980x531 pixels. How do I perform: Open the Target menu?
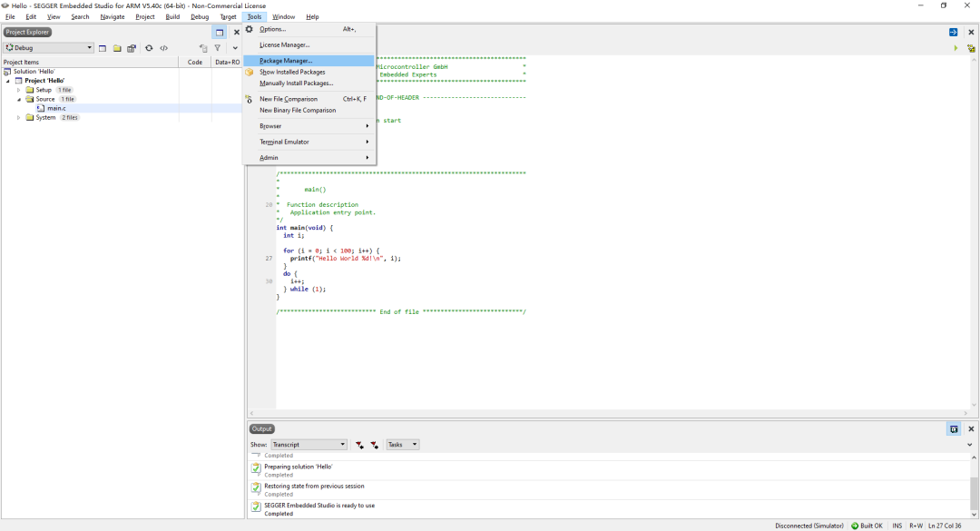coord(228,17)
